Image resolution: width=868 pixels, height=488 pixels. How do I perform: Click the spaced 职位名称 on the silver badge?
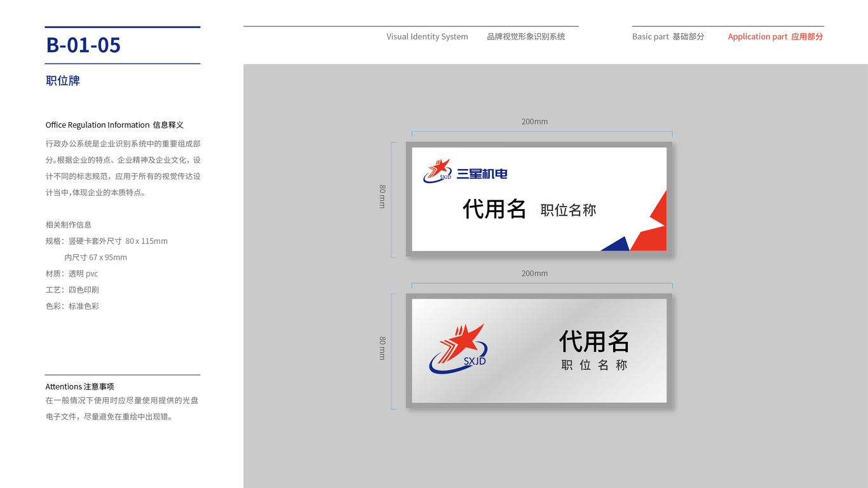(x=594, y=365)
